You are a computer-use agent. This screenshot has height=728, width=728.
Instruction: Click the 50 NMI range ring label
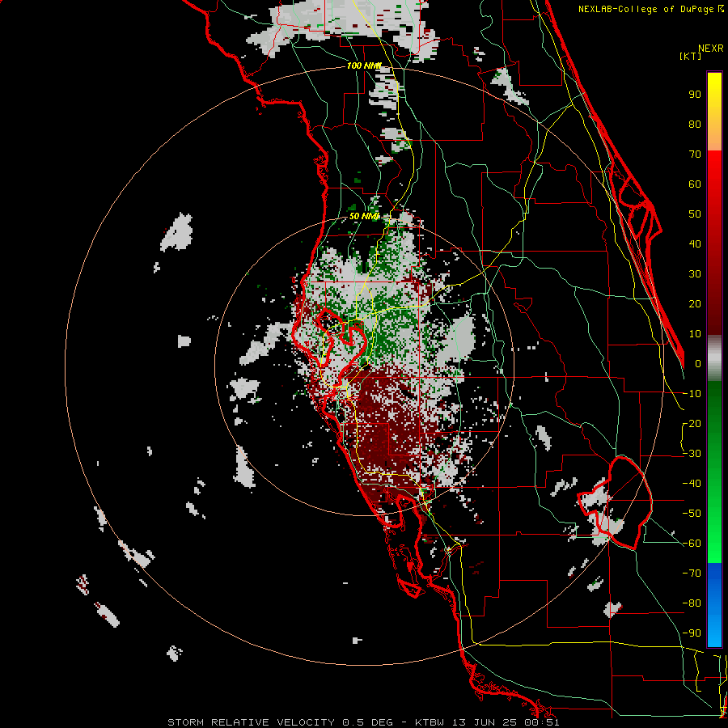tap(364, 216)
